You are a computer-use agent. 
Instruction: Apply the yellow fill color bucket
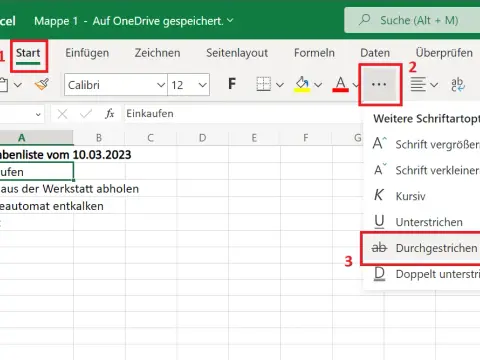302,85
